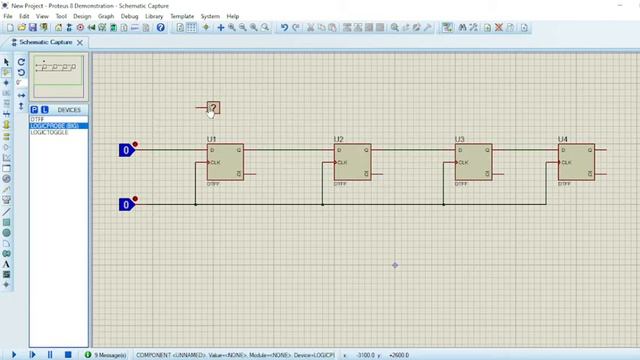Select the Text Script A tool
This screenshot has height=360, width=640.
coord(6,264)
